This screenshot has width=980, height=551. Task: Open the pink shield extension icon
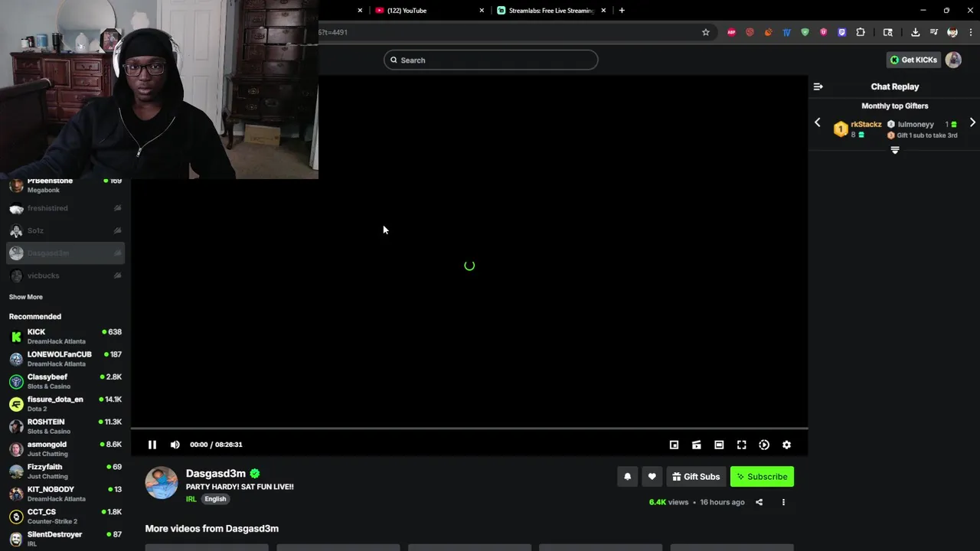click(x=823, y=32)
